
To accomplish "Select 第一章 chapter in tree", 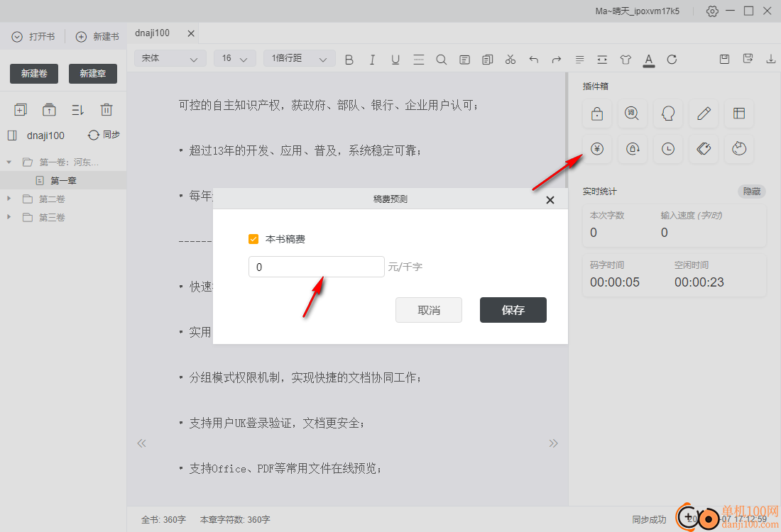I will [63, 180].
